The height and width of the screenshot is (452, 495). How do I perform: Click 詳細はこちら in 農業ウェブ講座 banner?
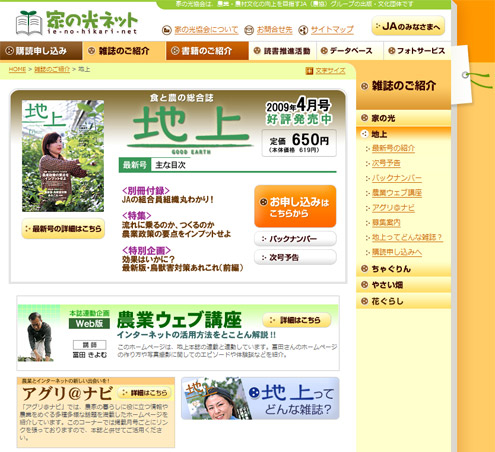pos(297,320)
